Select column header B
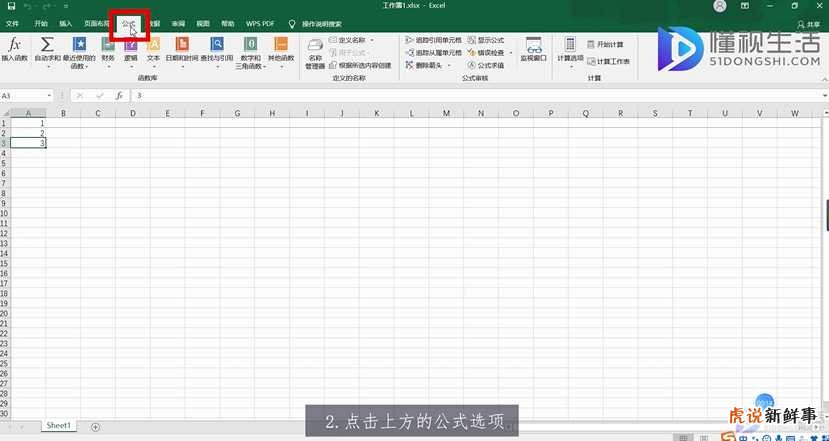Screen dimensions: 829x441 tap(63, 113)
